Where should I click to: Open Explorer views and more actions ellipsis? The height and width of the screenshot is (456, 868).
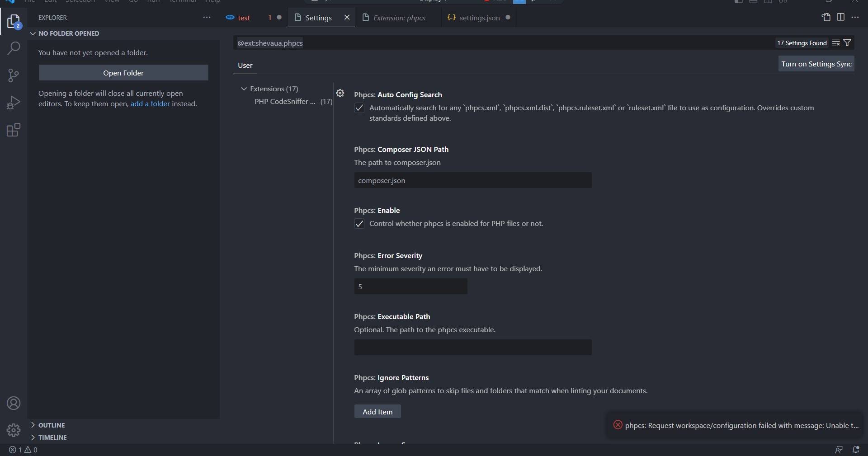click(x=207, y=18)
